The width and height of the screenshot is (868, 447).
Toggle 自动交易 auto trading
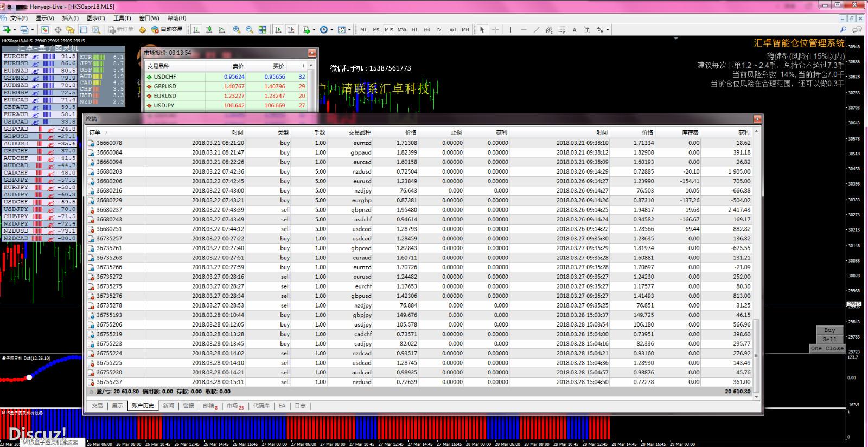(167, 29)
